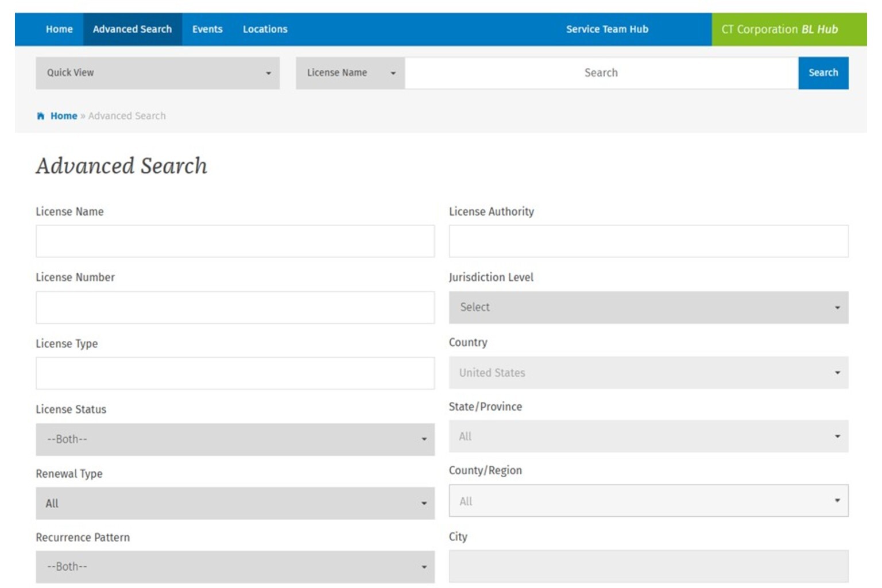Open Service Team Hub link
This screenshot has width=882, height=588.
[607, 29]
